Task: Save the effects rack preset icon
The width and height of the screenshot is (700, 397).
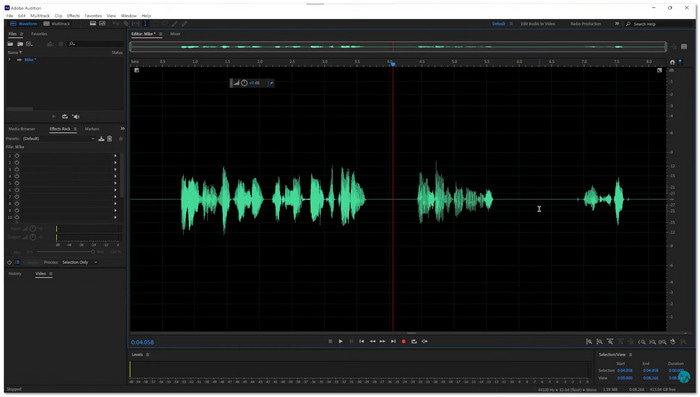Action: point(101,138)
